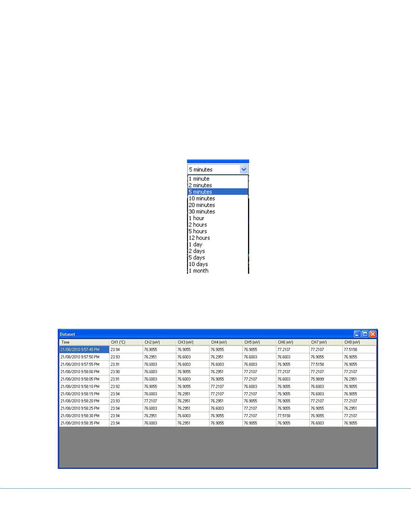Click the combo box showing '5 minutes'
The width and height of the screenshot is (411, 532).
pos(218,170)
